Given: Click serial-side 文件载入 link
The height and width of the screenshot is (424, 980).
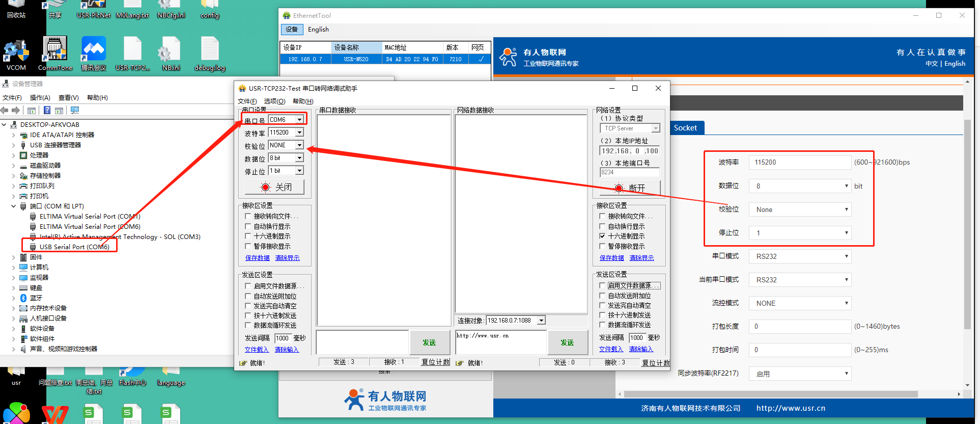Looking at the screenshot, I should coord(257,350).
